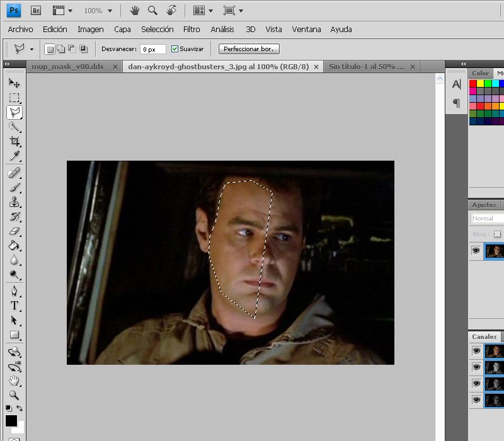Choose Add to Selection mode
Screen dimensions: 504x441
60,49
